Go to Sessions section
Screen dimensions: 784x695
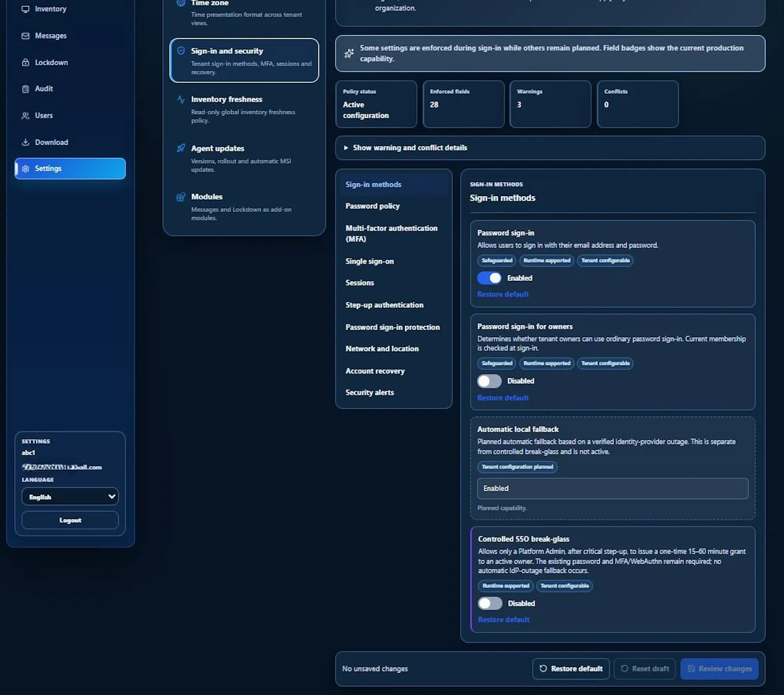(393, 283)
